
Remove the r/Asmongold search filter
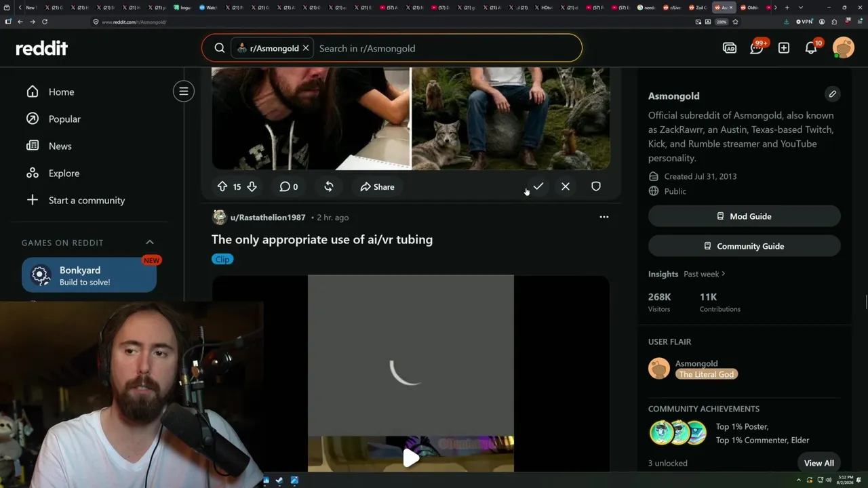click(x=306, y=48)
